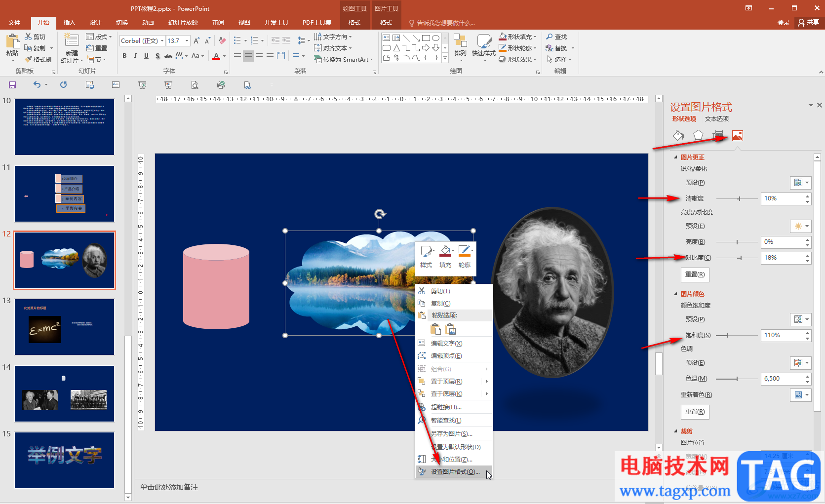Select slide 13 thumbnail
This screenshot has height=504, width=825.
point(64,327)
